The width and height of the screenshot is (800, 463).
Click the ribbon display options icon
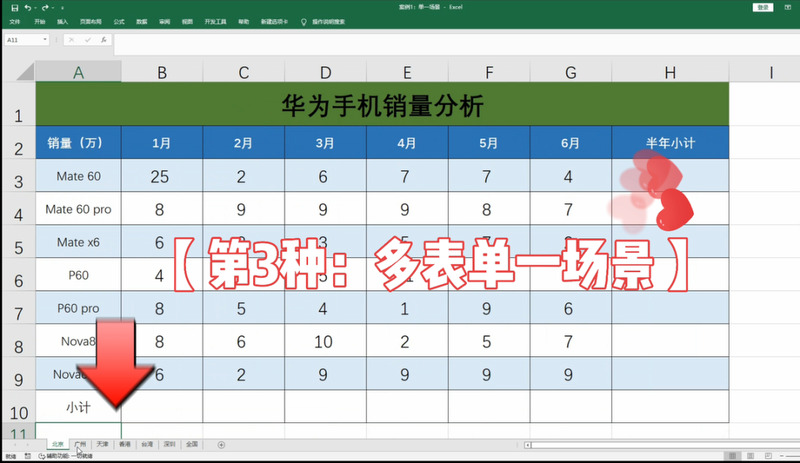tap(788, 7)
